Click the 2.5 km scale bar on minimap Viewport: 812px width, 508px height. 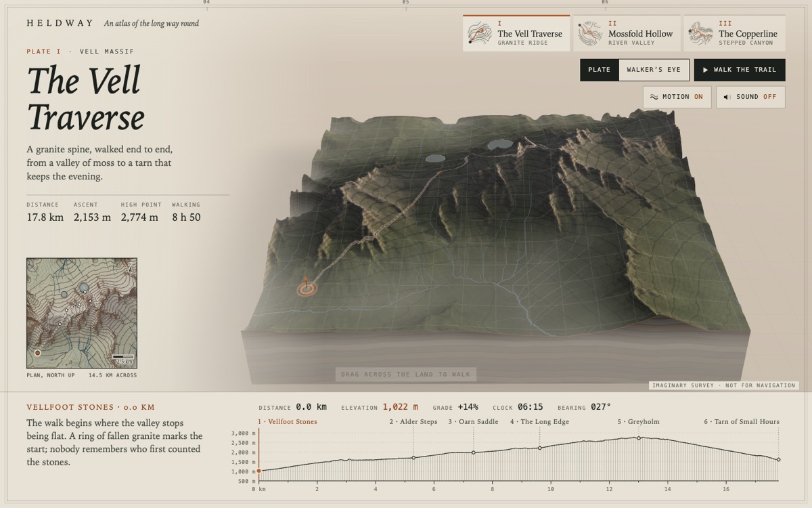(123, 359)
